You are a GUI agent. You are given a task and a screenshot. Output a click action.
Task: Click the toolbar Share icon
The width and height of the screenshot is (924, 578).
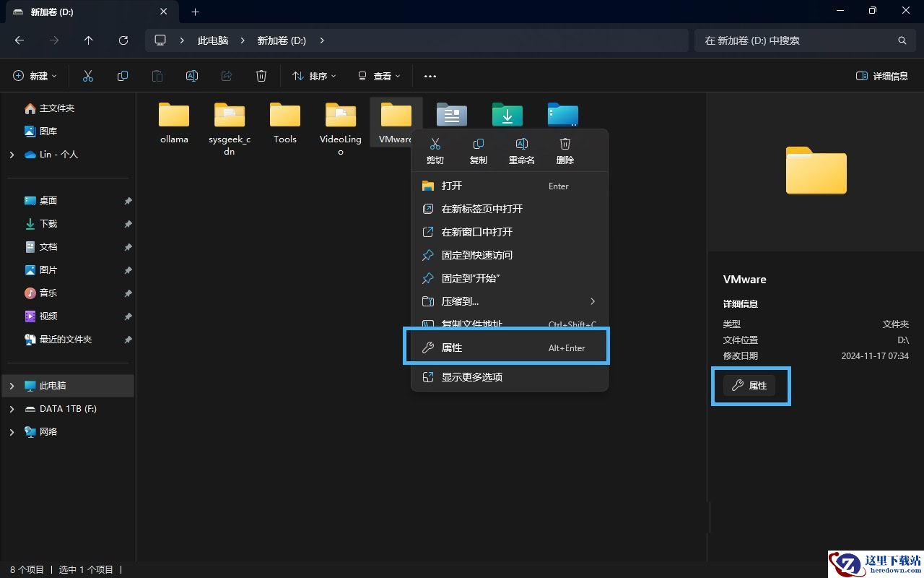tap(227, 76)
